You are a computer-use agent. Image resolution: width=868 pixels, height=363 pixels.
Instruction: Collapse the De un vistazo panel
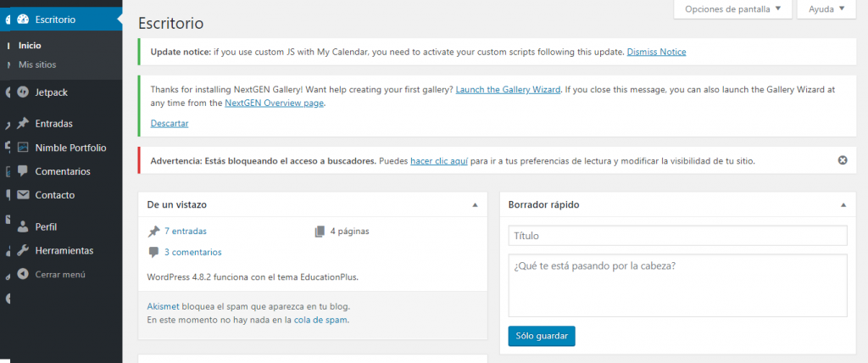(x=475, y=205)
